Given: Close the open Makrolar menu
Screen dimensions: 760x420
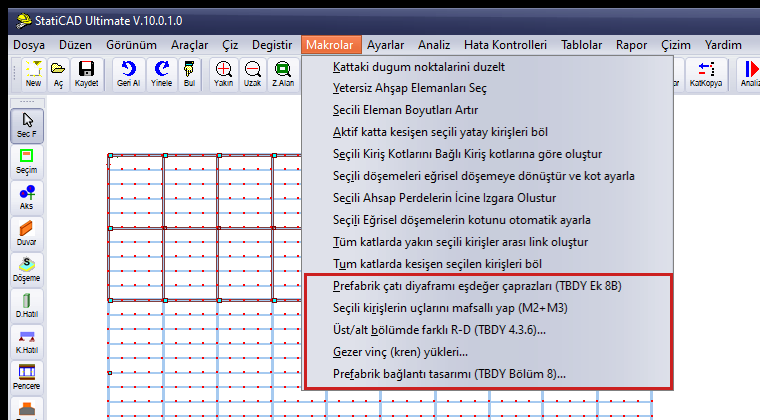Looking at the screenshot, I should pos(330,45).
